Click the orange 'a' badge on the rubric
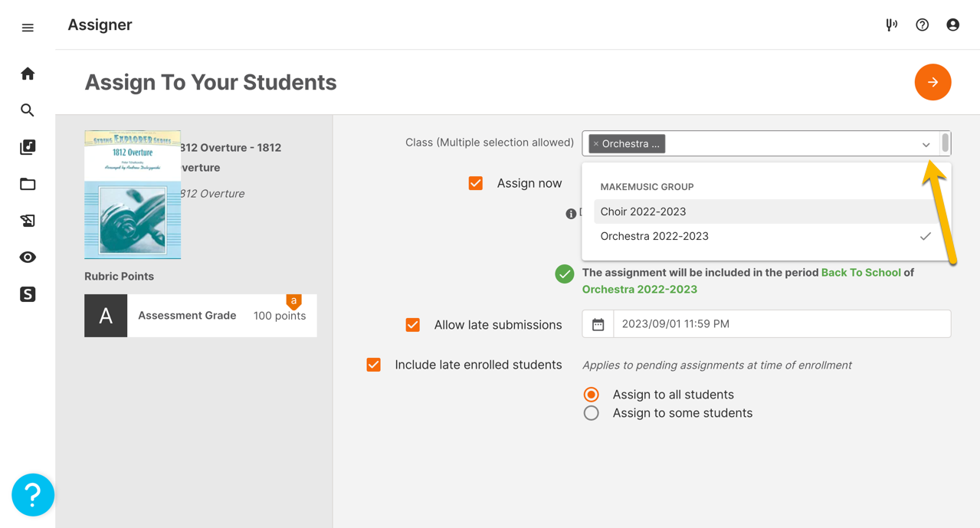 [293, 302]
